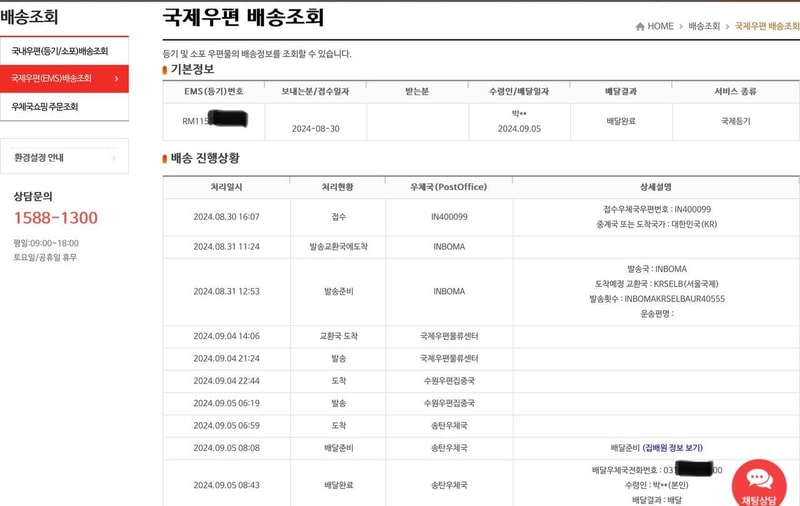Open 국내우편(등기/소포)배송조회 menu
Image resolution: width=800 pixels, height=506 pixels.
coord(60,51)
